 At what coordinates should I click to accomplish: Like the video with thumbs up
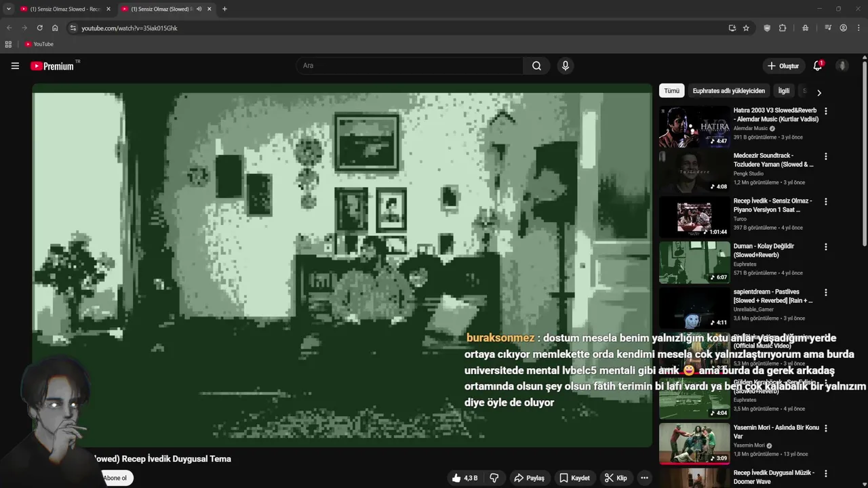[465, 478]
